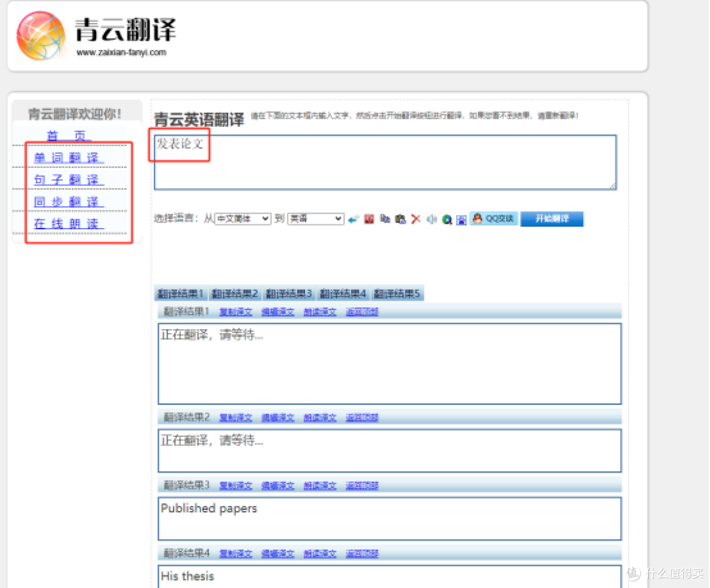Click the paste clipboard icon in toolbar
This screenshot has width=710, height=588.
point(400,219)
